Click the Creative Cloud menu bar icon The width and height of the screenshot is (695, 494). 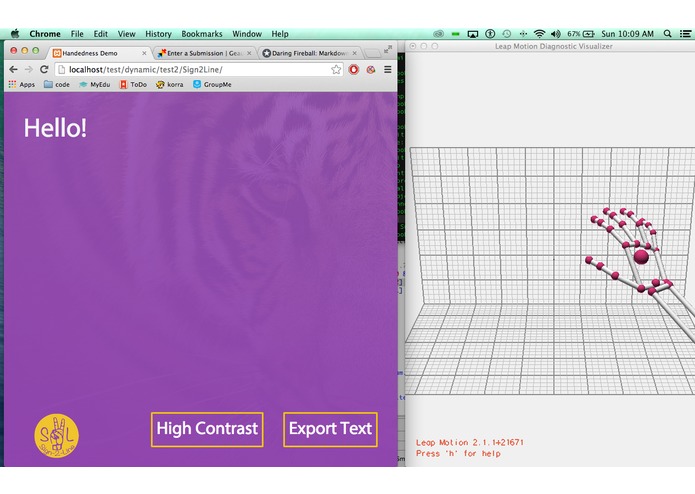tap(438, 34)
